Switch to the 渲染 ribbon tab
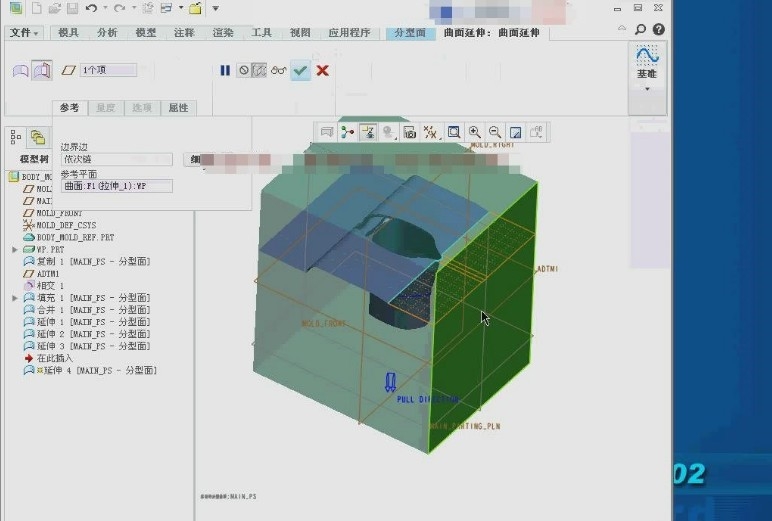Viewport: 772px width, 521px height. 223,33
